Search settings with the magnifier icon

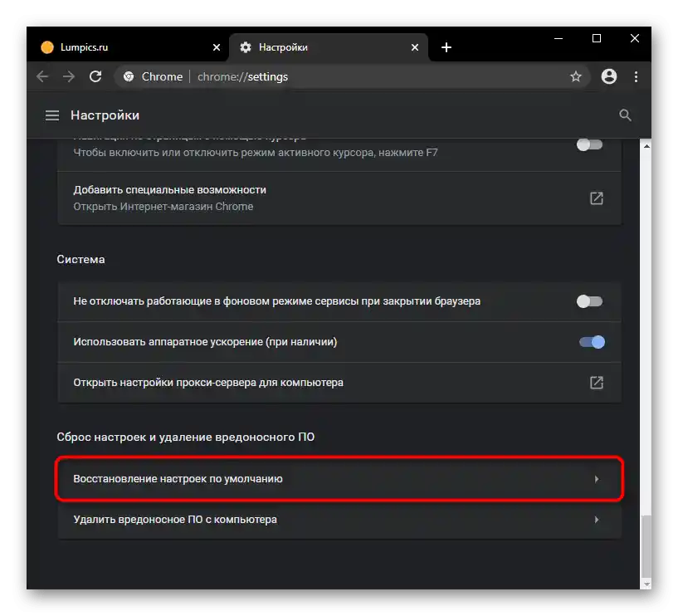point(625,115)
